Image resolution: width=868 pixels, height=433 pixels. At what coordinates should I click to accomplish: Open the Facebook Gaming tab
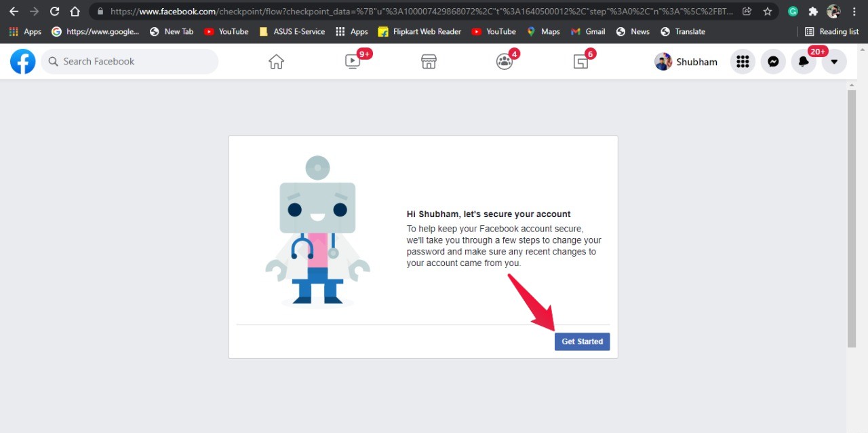click(581, 62)
